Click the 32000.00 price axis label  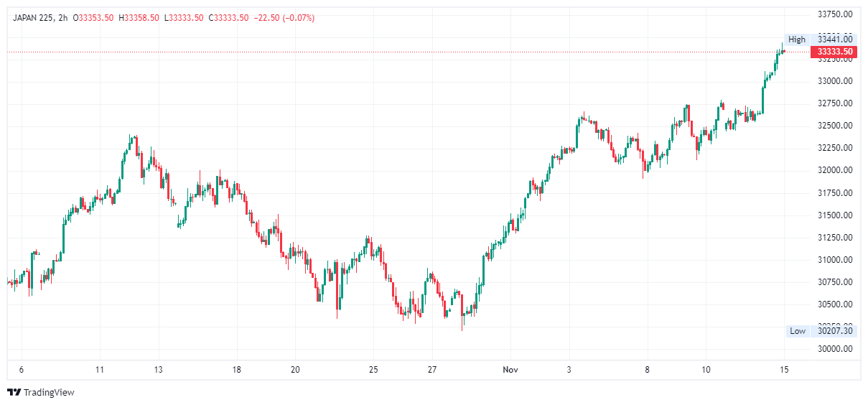point(835,170)
